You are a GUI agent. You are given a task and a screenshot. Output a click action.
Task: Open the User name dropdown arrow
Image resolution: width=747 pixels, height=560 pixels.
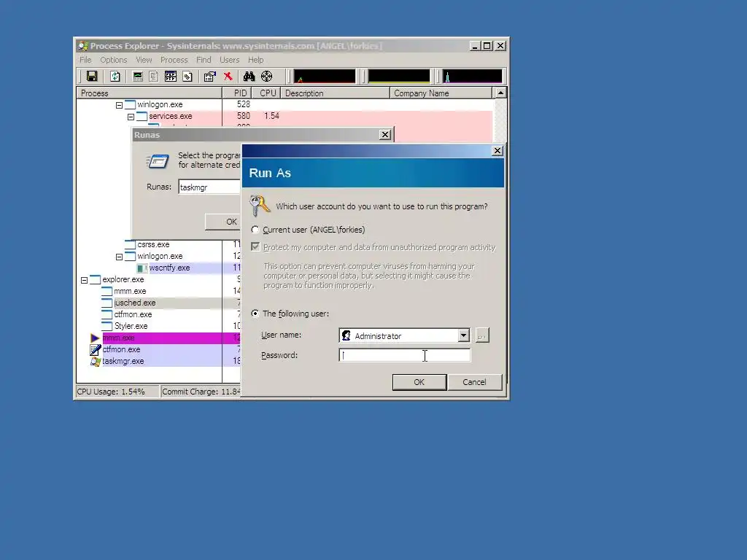(x=463, y=335)
